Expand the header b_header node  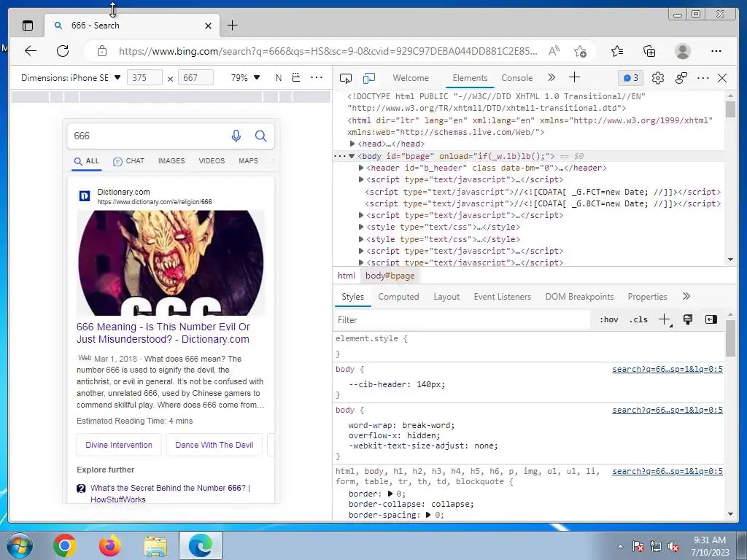point(361,168)
